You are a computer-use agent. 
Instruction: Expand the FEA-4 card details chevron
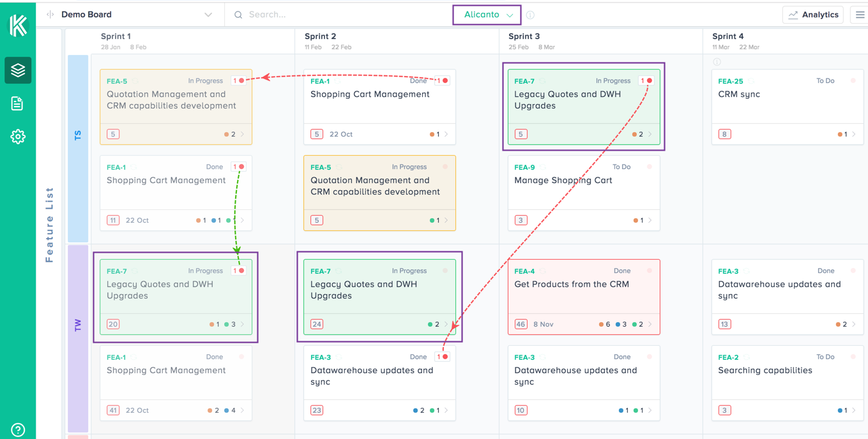[x=650, y=324]
